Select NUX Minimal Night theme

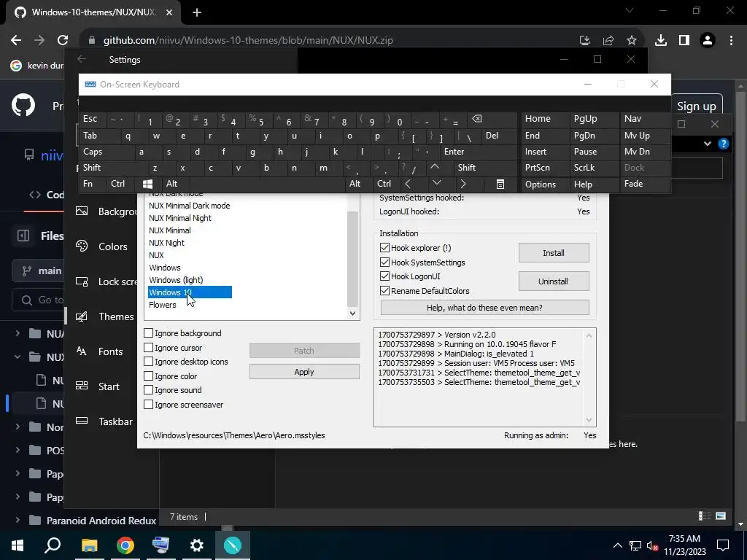(180, 218)
